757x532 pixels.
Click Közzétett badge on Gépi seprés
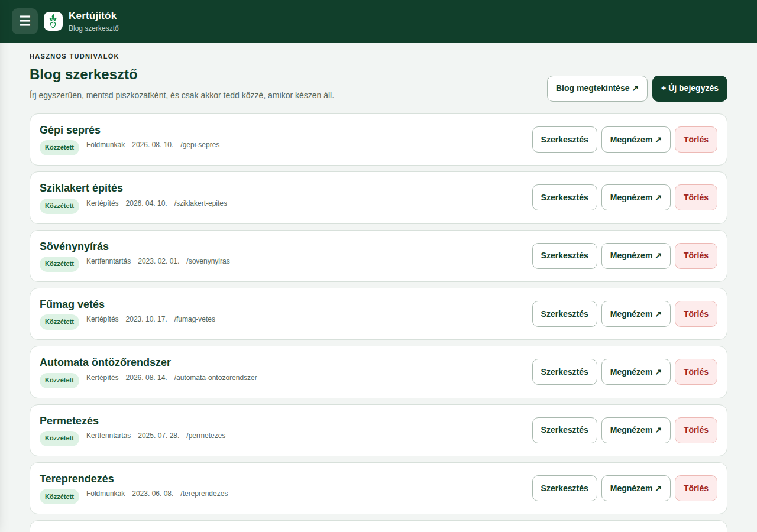point(59,147)
